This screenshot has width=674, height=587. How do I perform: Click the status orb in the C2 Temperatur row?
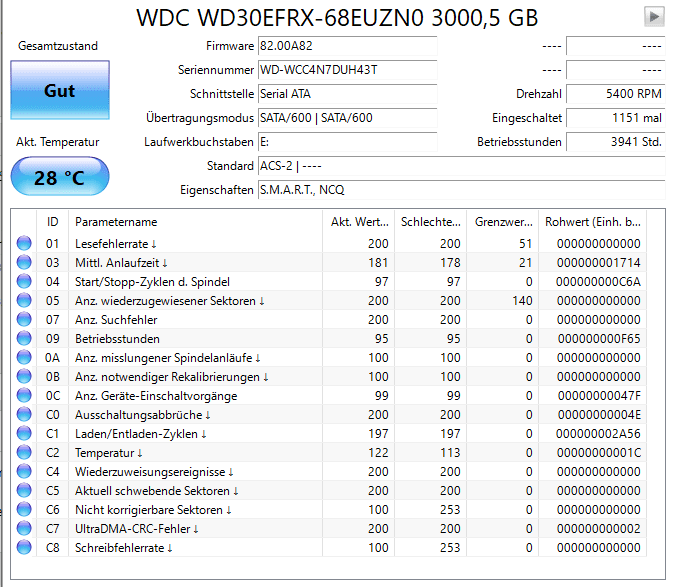(24, 452)
